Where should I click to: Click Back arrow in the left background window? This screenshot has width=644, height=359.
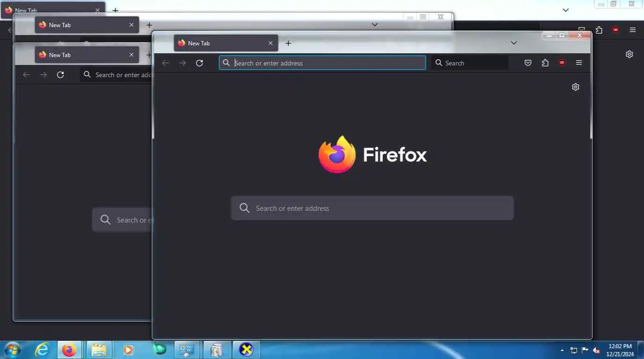[x=26, y=75]
